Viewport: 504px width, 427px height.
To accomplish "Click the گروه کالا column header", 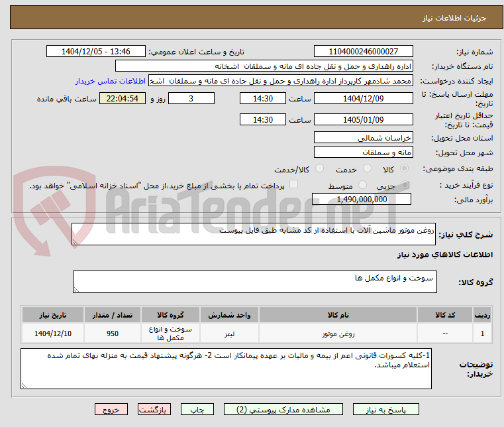I will coord(170,315).
